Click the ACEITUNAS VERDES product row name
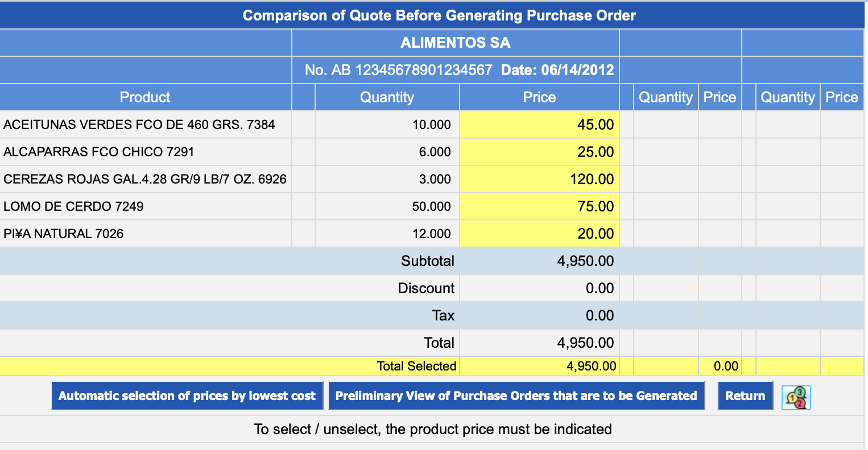This screenshot has width=868, height=450. point(139,124)
